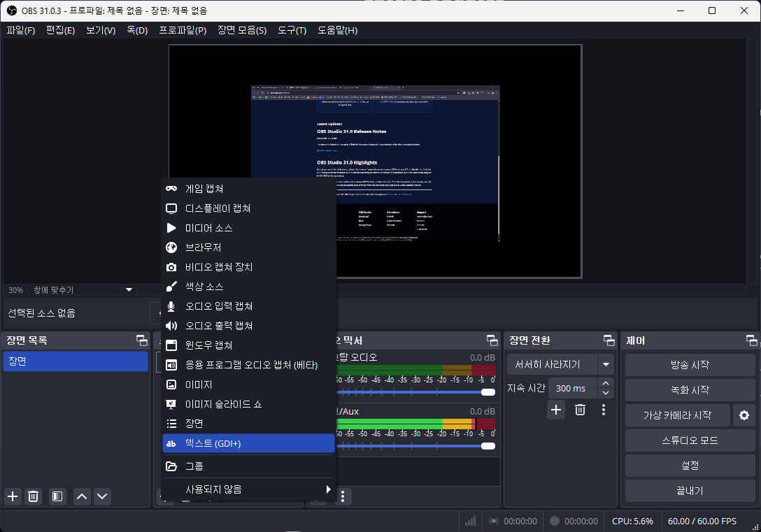Move scene down with arrow icon
This screenshot has height=532, width=761.
pyautogui.click(x=102, y=496)
